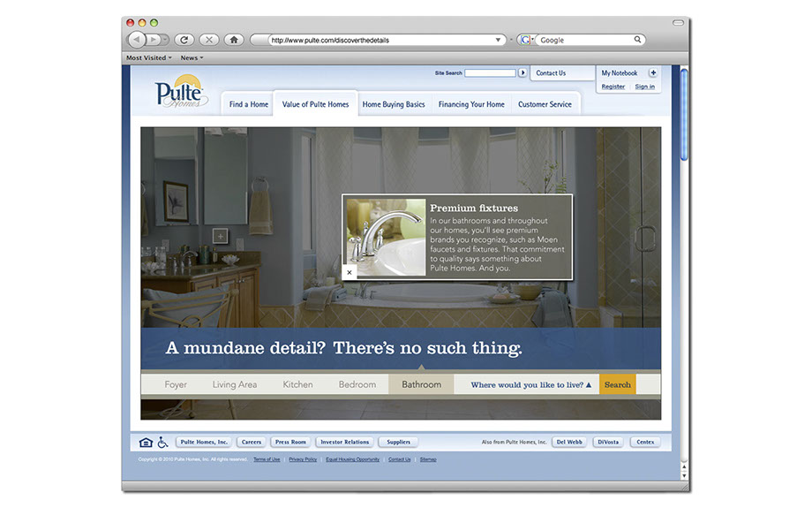Open the Most Visited bookmarks dropdown
This screenshot has width=812, height=508.
[148, 58]
